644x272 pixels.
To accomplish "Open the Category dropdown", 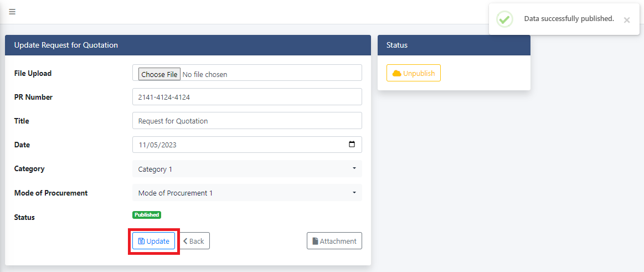I will pyautogui.click(x=248, y=169).
